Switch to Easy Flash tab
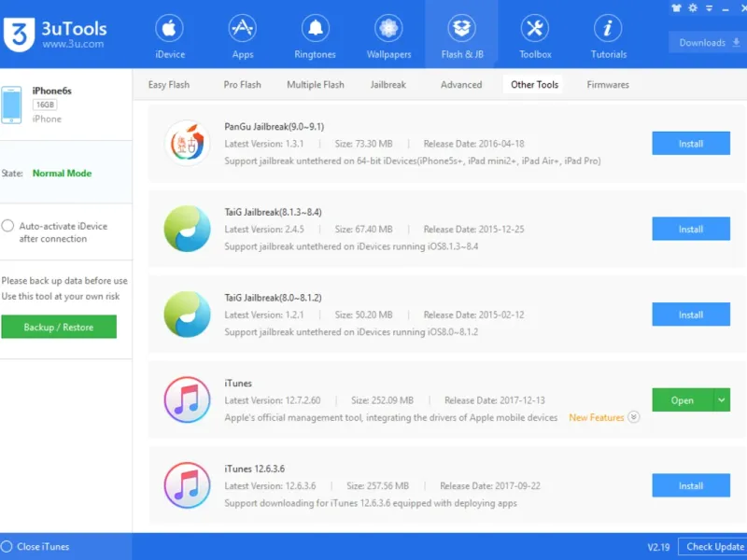The image size is (747, 560). coord(169,85)
